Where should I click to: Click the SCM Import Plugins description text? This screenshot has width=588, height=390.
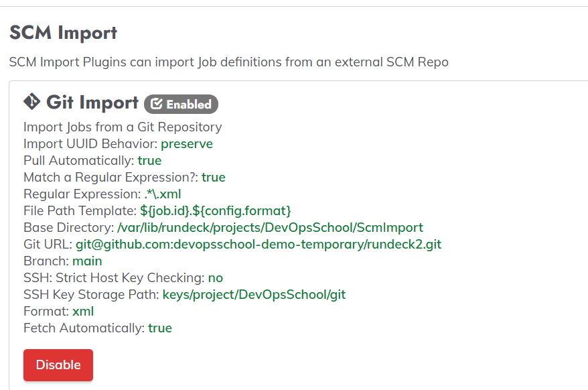(229, 62)
